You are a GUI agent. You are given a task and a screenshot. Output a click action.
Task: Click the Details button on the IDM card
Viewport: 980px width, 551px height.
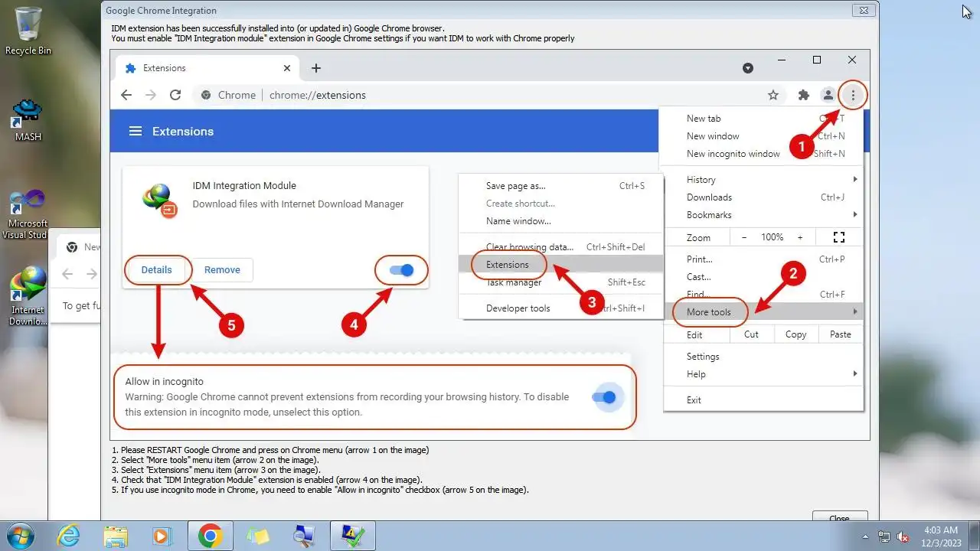click(156, 269)
